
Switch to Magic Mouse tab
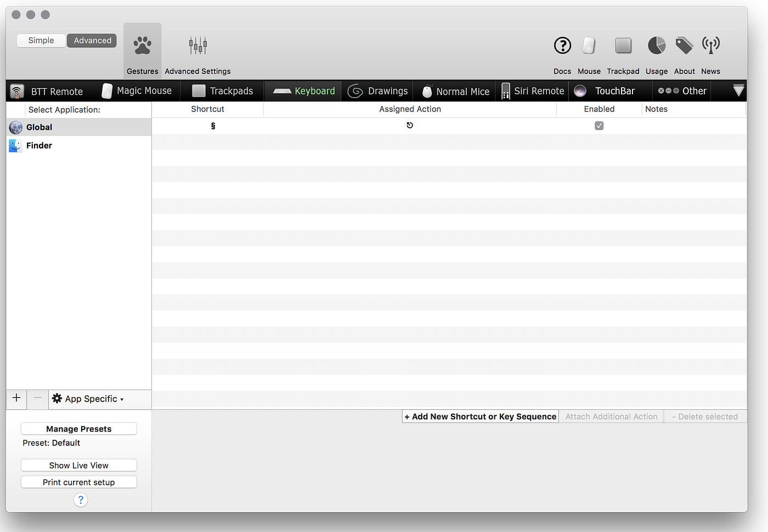[x=137, y=91]
